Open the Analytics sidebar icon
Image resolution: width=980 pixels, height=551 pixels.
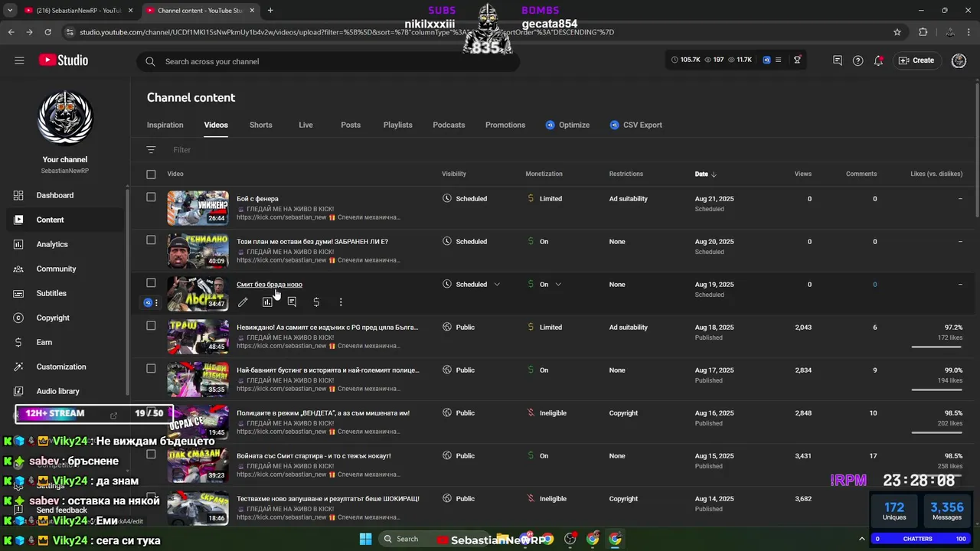pos(18,244)
